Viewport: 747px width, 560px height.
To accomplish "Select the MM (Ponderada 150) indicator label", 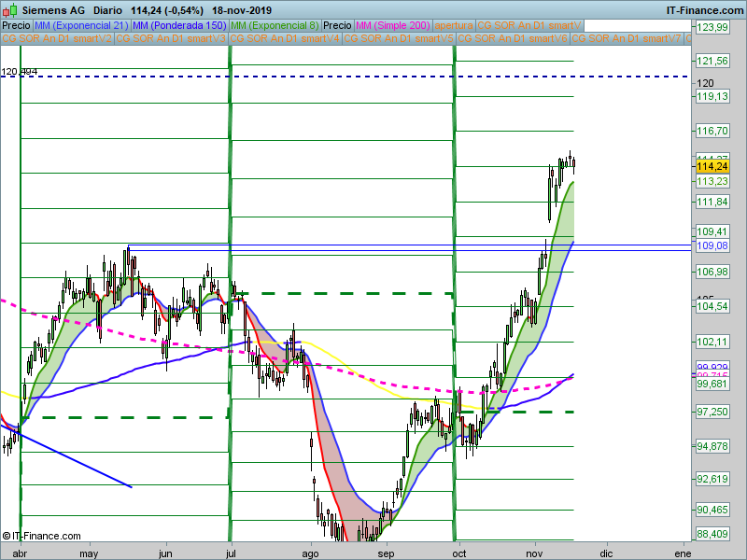I will click(178, 26).
